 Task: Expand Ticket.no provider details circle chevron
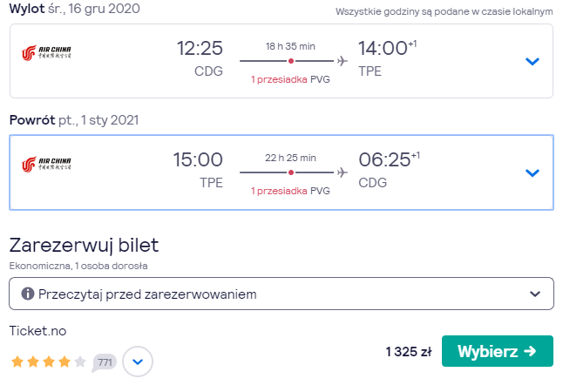pyautogui.click(x=138, y=362)
